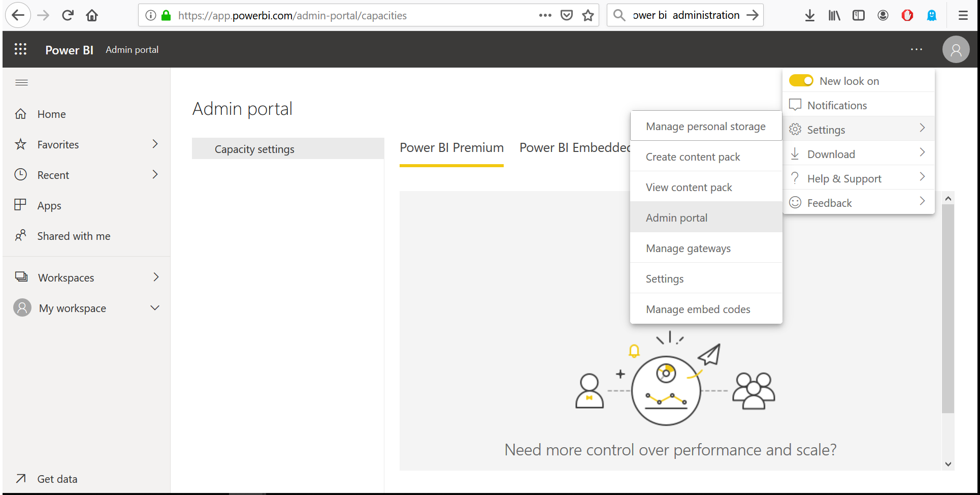Open the browser downloads arrow icon
980x495 pixels.
[810, 15]
